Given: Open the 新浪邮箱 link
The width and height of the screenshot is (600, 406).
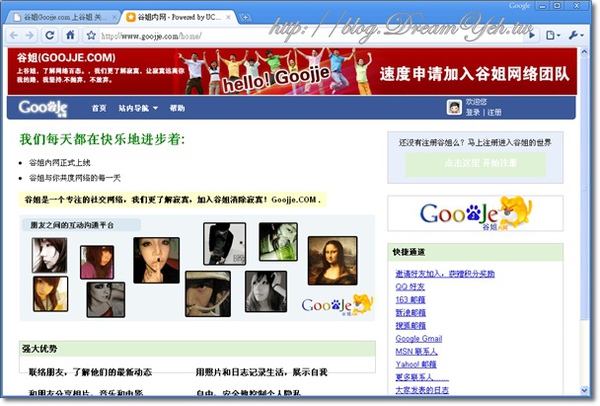Looking at the screenshot, I should coord(411,313).
